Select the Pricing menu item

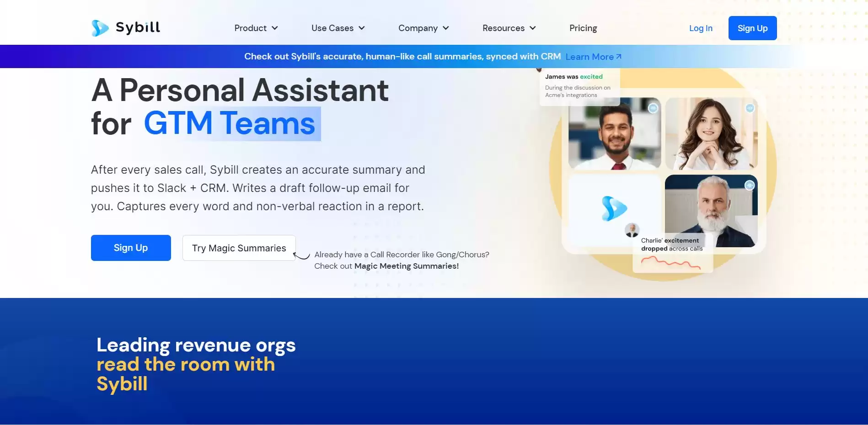[x=583, y=28]
